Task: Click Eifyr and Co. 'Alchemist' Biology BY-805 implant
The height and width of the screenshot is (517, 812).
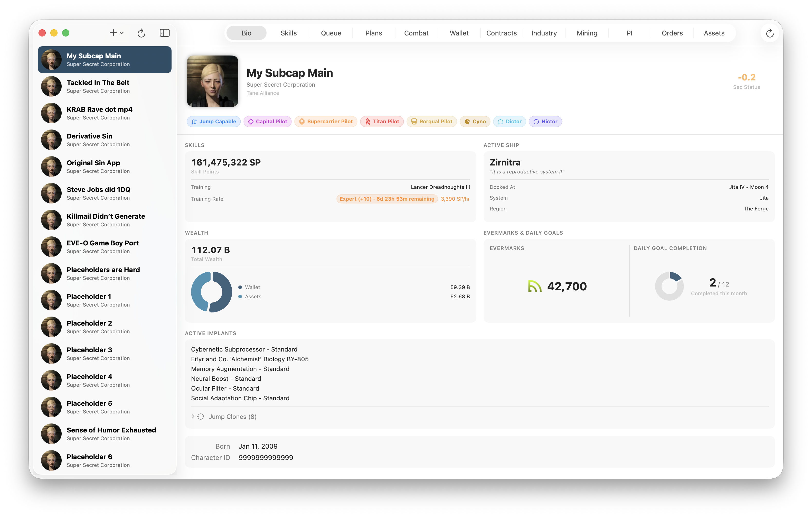Action: tap(250, 359)
